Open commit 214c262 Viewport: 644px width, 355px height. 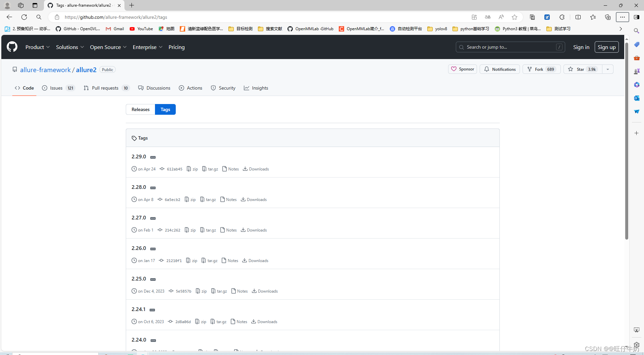point(169,230)
